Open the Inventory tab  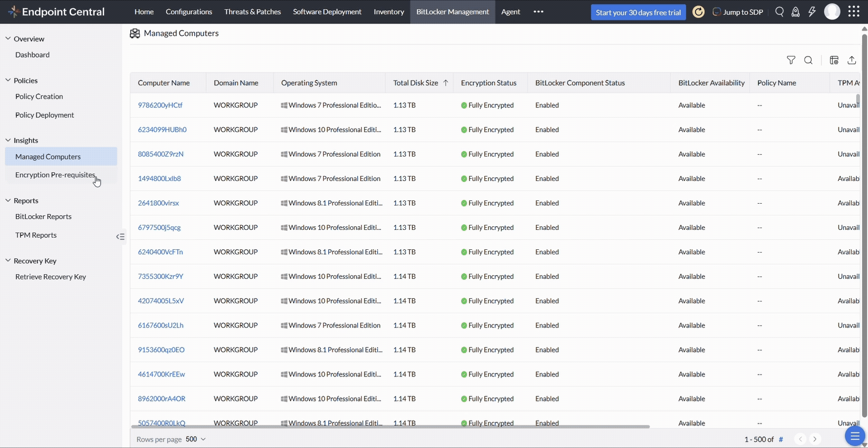click(x=389, y=12)
